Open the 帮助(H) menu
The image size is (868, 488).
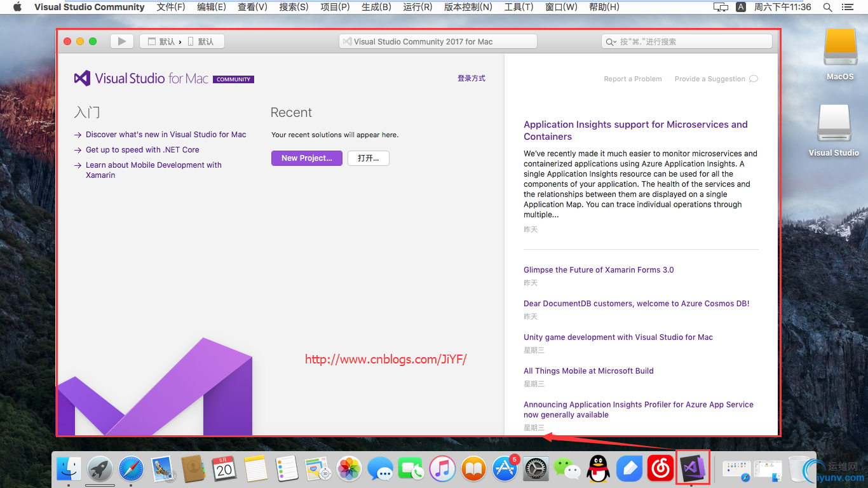tap(604, 7)
